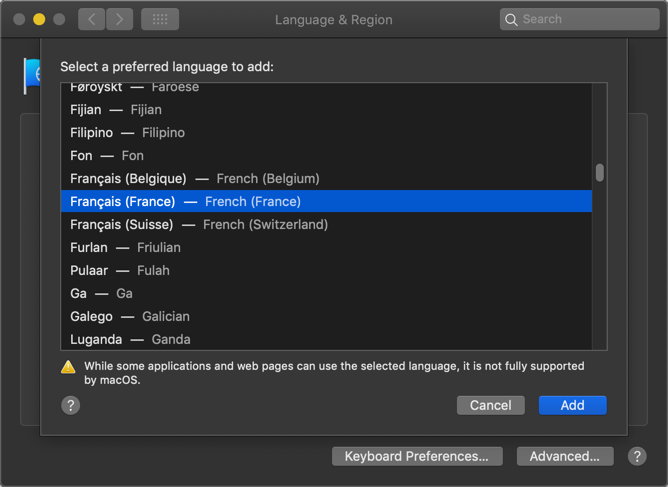Cancel the language selection dialog
This screenshot has width=668, height=487.
pos(490,405)
